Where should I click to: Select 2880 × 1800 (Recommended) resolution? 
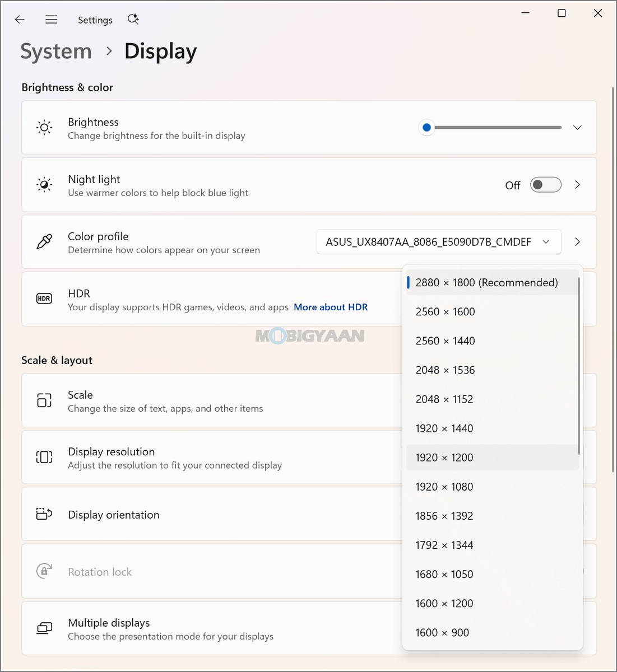click(x=493, y=283)
